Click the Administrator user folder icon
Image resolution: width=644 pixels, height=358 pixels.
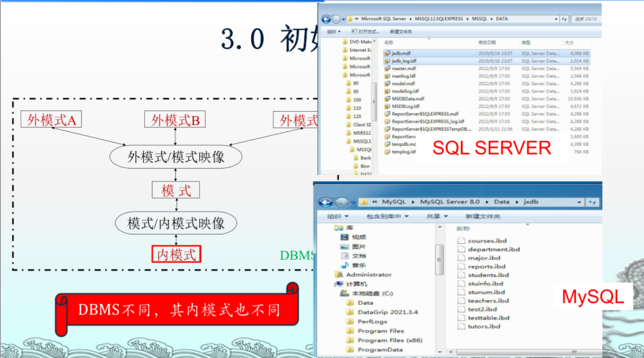(x=339, y=275)
